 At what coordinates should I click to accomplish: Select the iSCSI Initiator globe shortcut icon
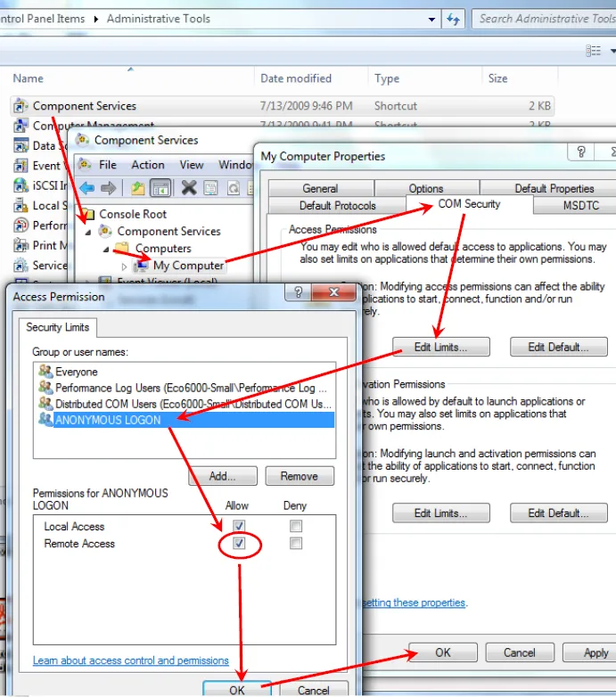pyautogui.click(x=21, y=185)
